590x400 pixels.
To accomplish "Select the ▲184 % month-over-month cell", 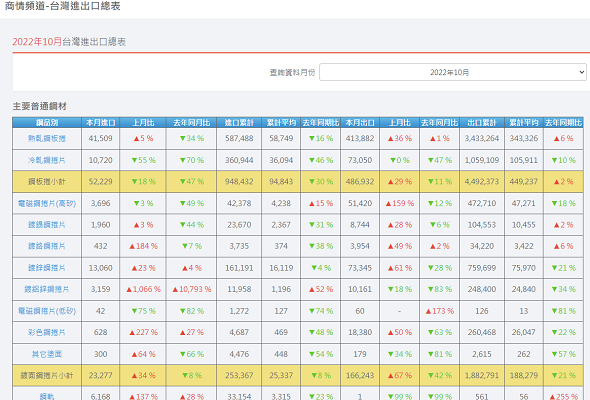I will [x=143, y=246].
